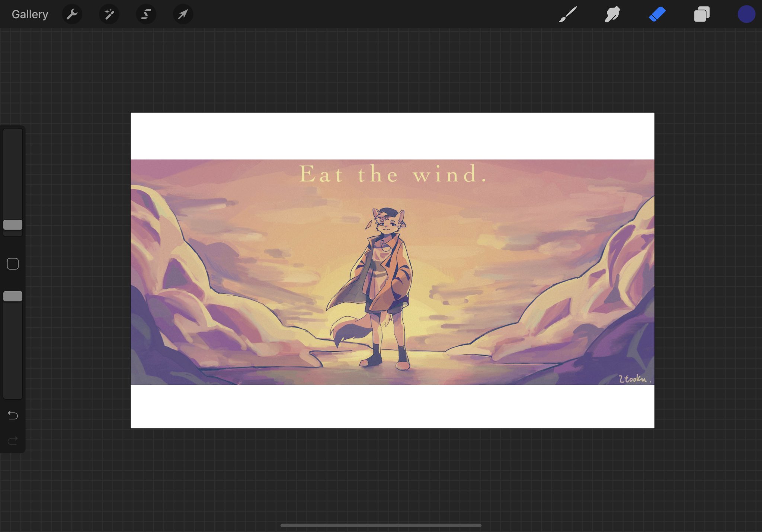The width and height of the screenshot is (762, 532).
Task: Open the Layers panel
Action: pos(702,14)
